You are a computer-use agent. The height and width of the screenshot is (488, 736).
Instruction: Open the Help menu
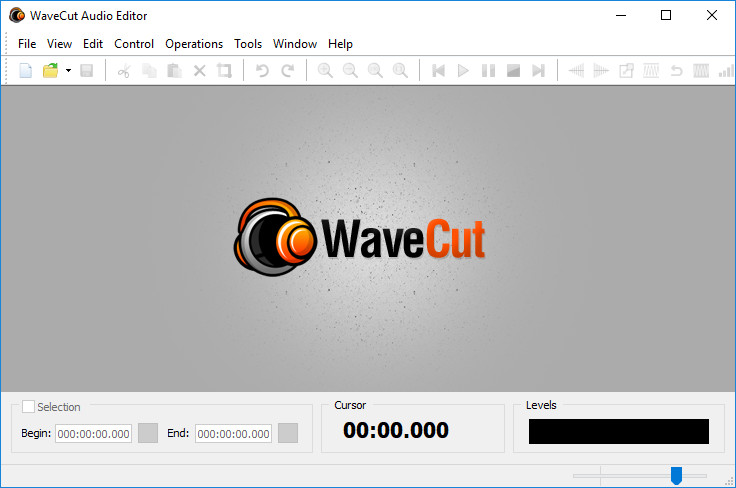(340, 44)
